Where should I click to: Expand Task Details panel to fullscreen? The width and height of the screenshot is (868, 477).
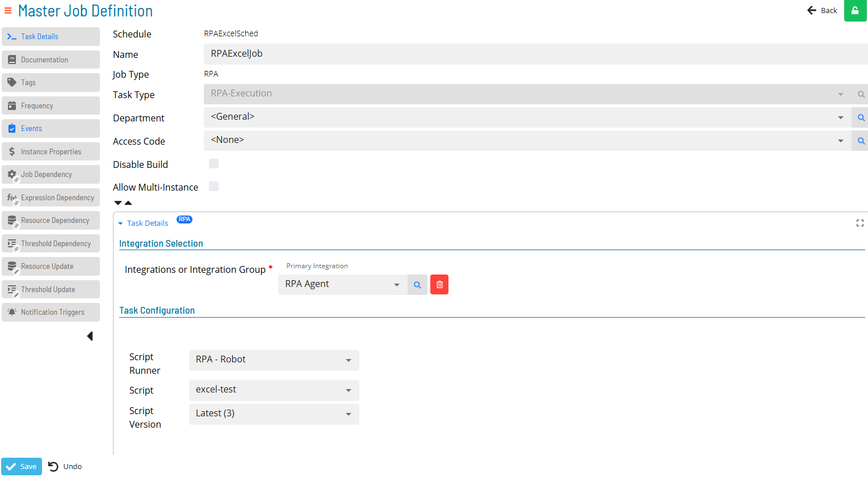pos(859,223)
